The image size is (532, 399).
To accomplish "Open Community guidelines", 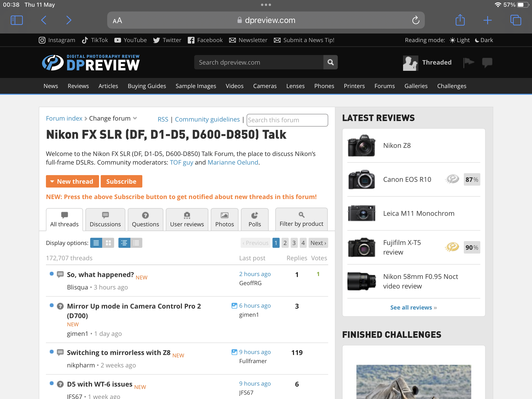I will (207, 120).
